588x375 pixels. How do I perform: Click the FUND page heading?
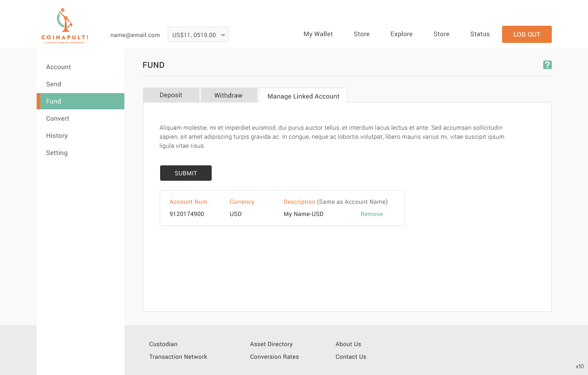coord(153,65)
